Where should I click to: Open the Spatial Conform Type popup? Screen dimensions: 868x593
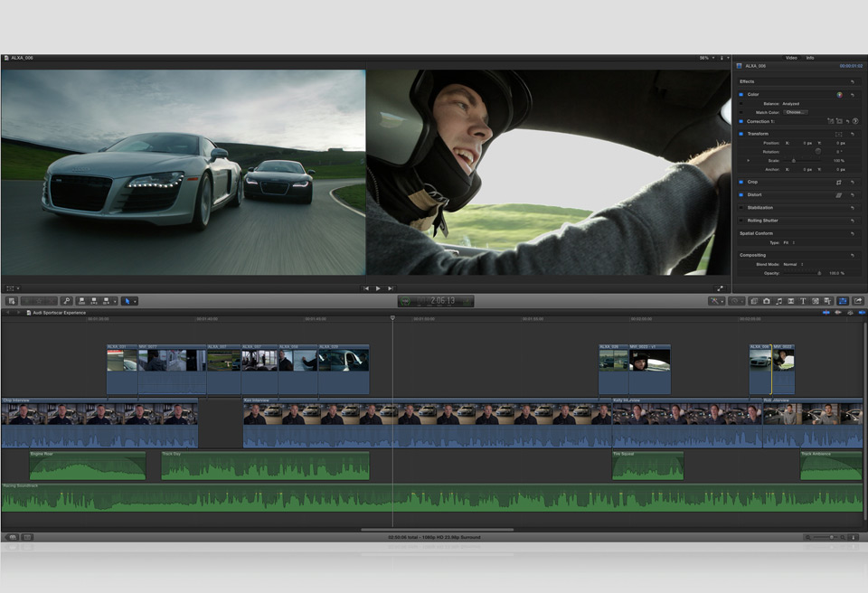pyautogui.click(x=790, y=242)
